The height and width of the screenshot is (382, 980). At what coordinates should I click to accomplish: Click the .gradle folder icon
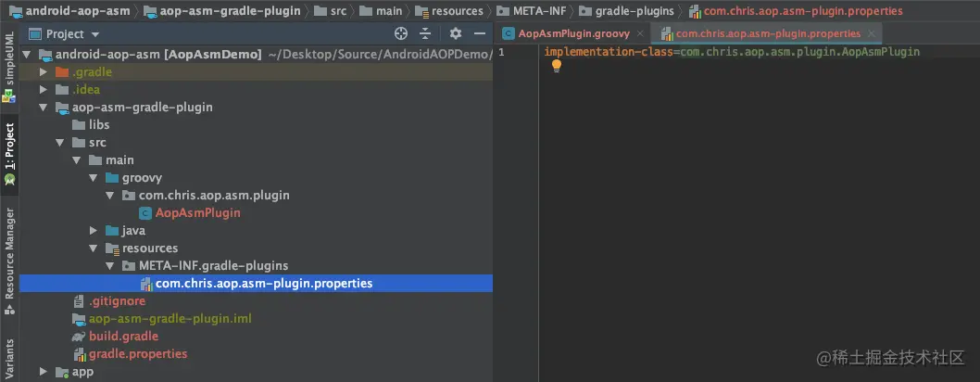click(x=61, y=72)
